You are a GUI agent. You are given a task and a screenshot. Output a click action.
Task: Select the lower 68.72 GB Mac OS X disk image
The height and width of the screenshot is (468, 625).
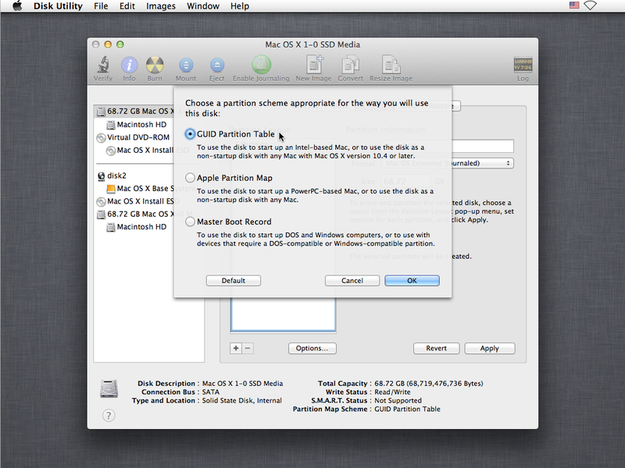coord(136,214)
